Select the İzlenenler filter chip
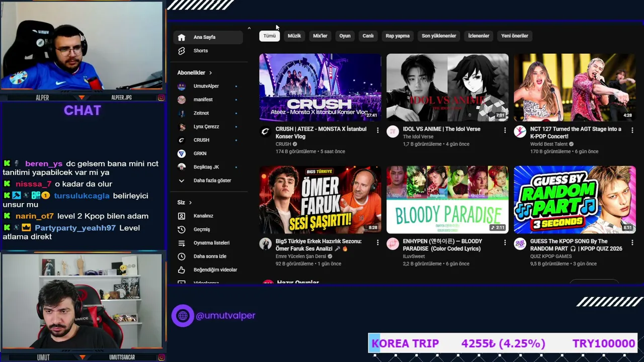Viewport: 644px width, 362px height. click(x=478, y=36)
